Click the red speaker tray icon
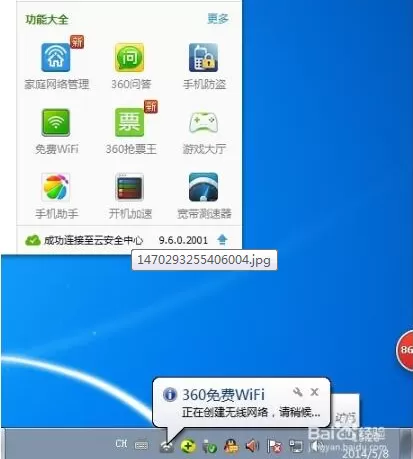 (252, 446)
